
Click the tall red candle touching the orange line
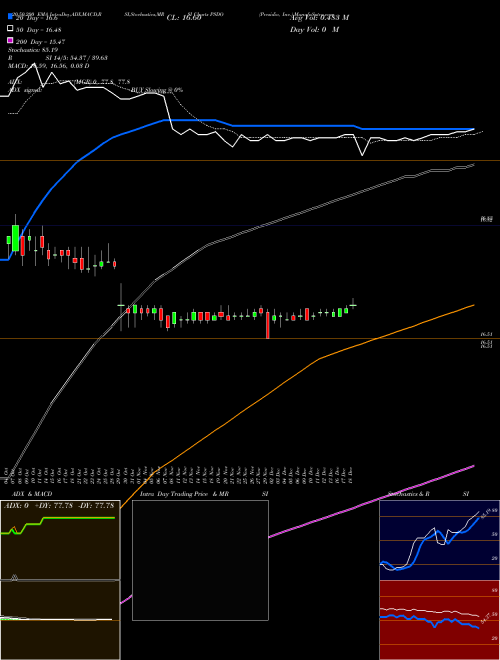click(x=267, y=325)
